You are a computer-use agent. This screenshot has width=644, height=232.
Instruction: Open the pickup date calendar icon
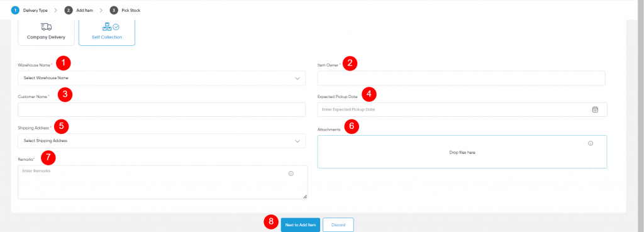click(x=595, y=109)
